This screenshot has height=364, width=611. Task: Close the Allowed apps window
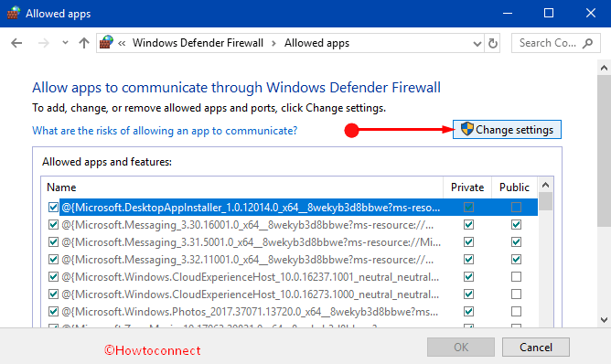[590, 13]
